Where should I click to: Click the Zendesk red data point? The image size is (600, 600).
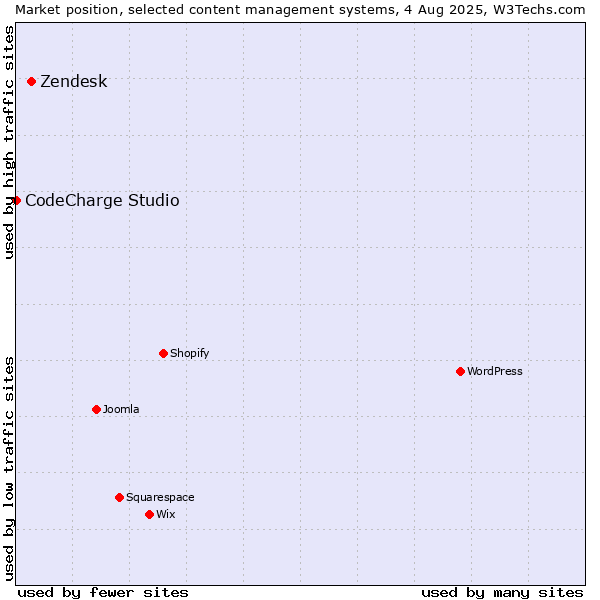pos(32,82)
